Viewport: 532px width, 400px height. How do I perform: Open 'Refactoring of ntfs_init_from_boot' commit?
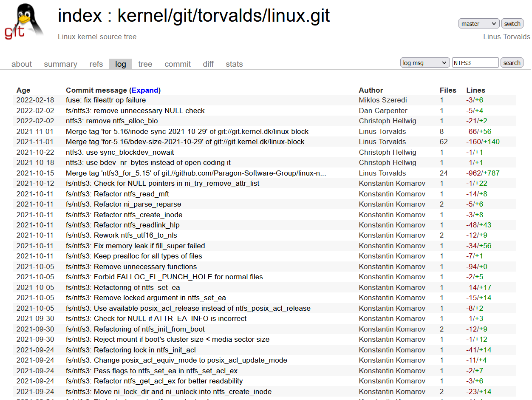tap(135, 329)
